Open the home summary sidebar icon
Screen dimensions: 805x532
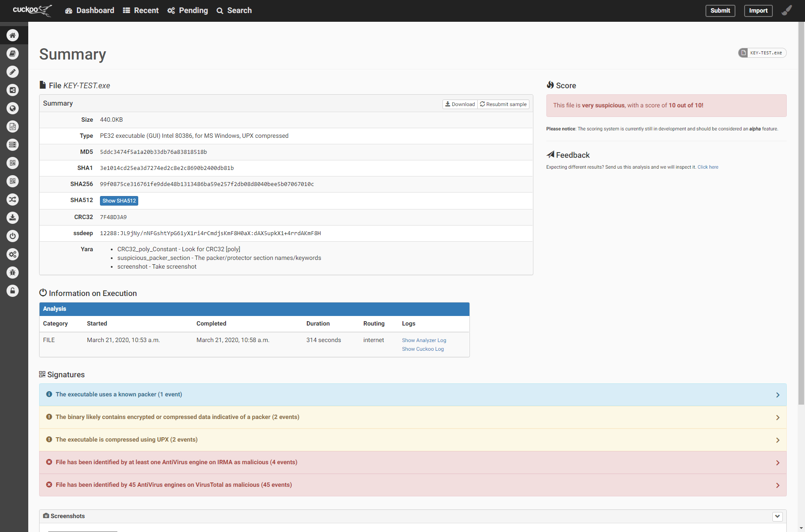(x=13, y=35)
